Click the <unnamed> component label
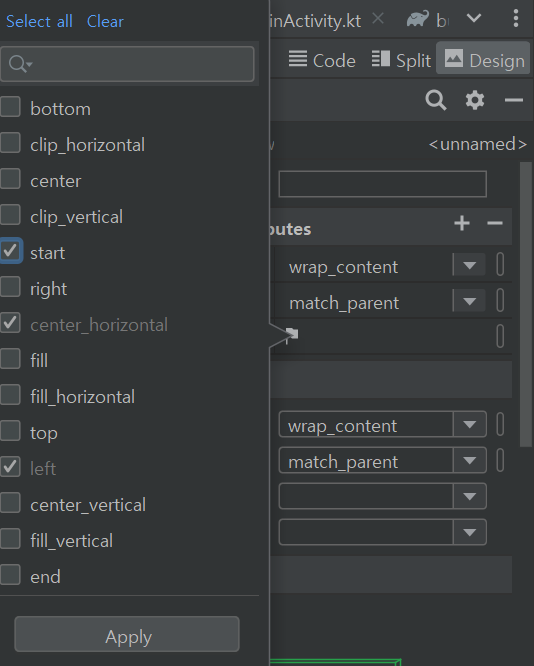 pyautogui.click(x=478, y=144)
